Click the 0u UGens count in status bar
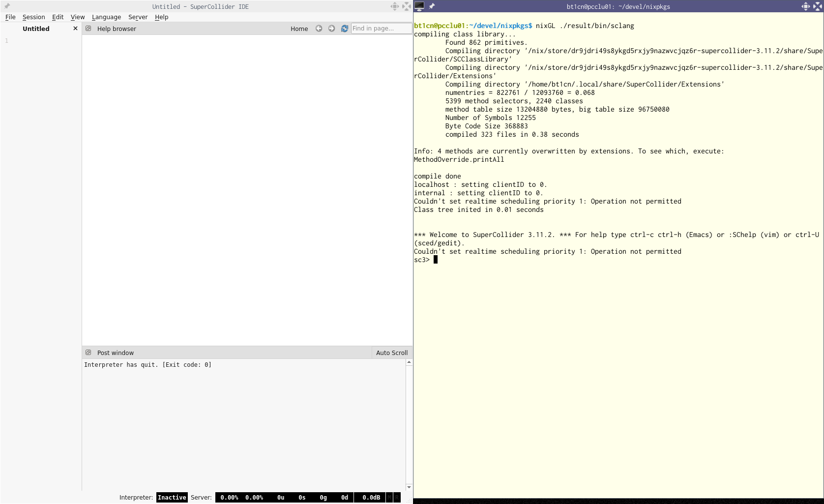The height and width of the screenshot is (504, 824). click(x=280, y=498)
